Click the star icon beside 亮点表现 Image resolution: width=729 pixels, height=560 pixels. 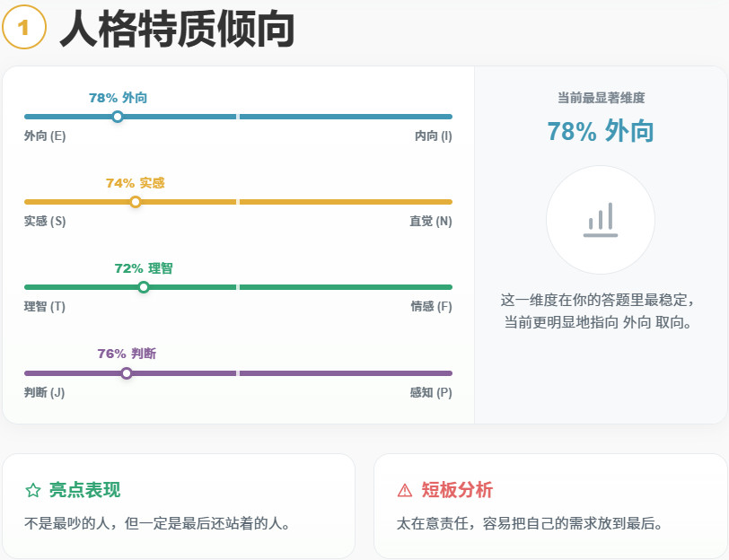31,490
